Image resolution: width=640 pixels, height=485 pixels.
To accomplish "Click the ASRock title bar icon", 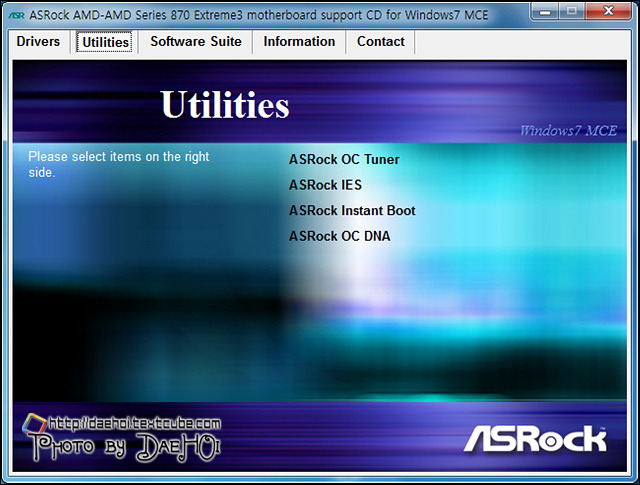I will [x=17, y=16].
